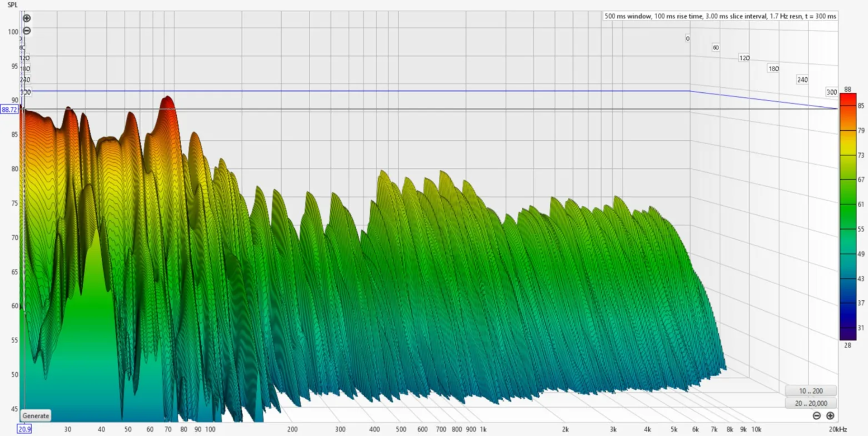Screen dimensions: 868x436
Task: Click the SPL axis label
Action: tap(12, 5)
